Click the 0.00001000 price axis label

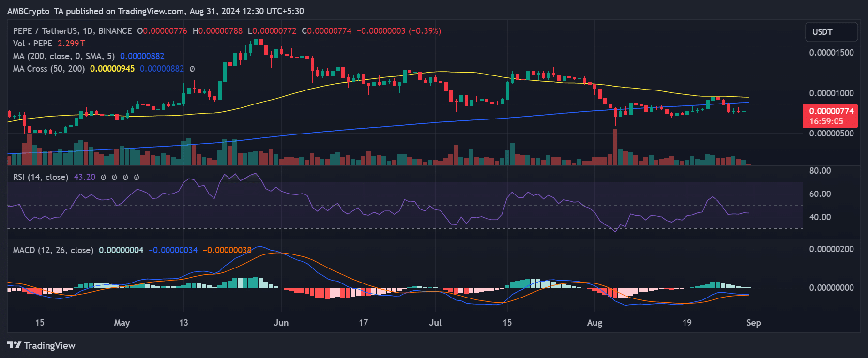(x=832, y=93)
